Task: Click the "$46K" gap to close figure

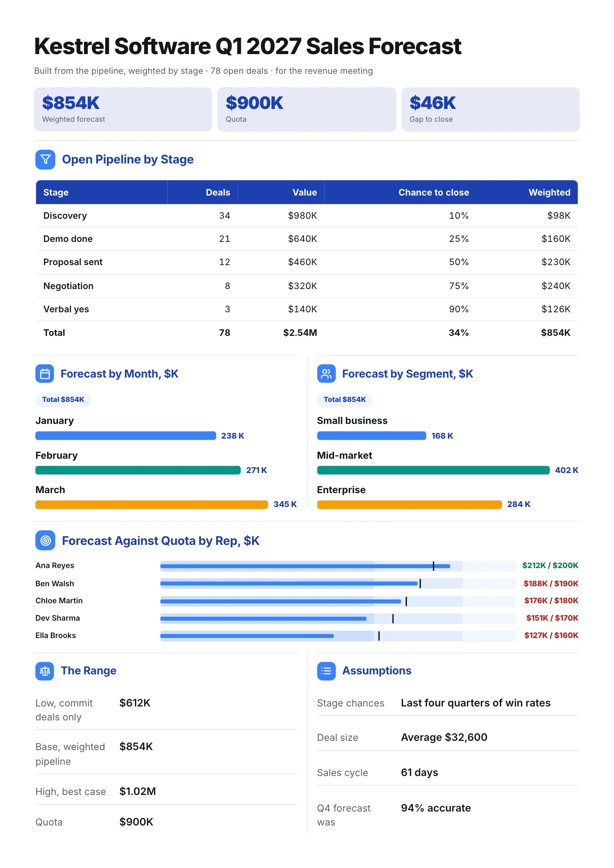Action: click(433, 103)
